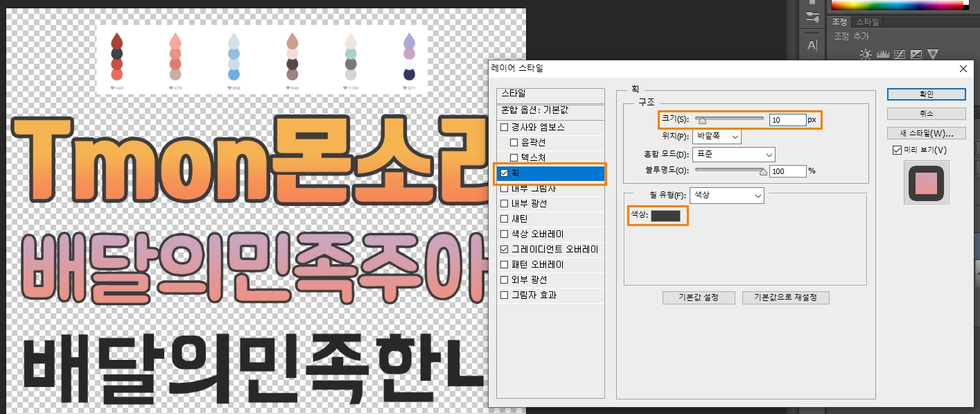Open the brush presets panel icon
Screen dimensions: 980x414
pos(813,18)
